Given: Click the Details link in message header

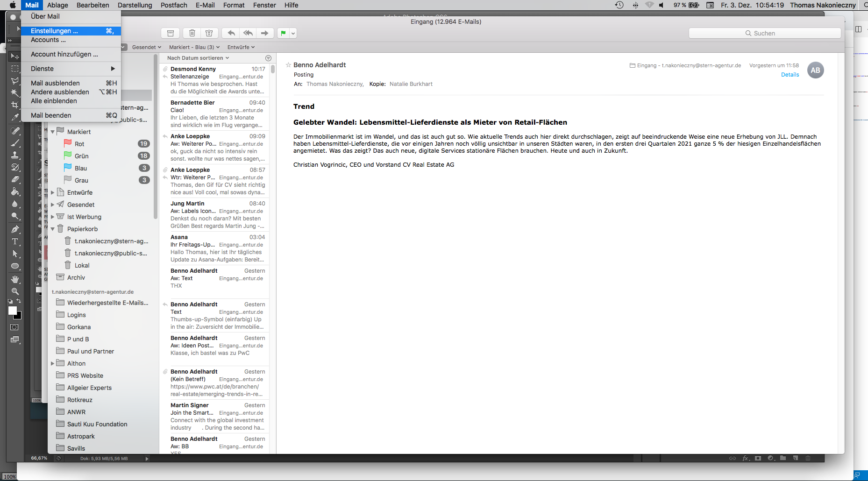Looking at the screenshot, I should pos(790,75).
